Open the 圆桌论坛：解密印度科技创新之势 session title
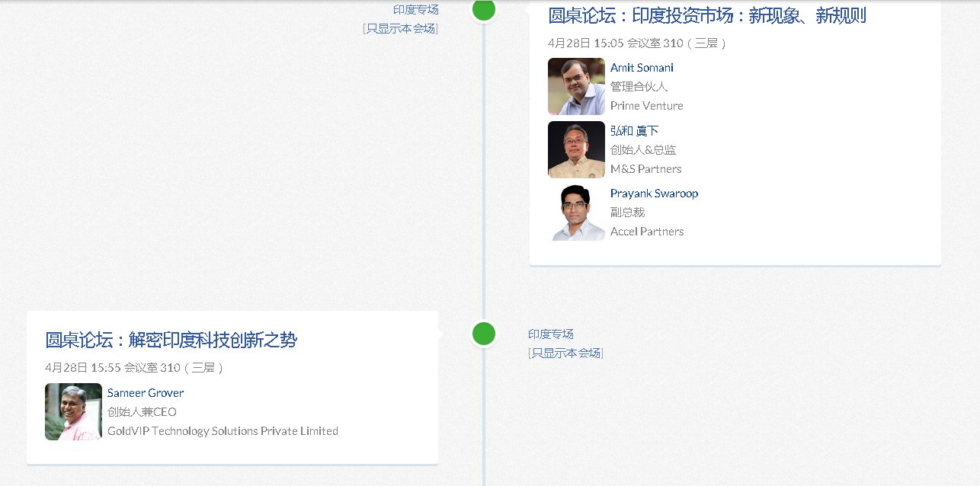Image resolution: width=980 pixels, height=486 pixels. pos(171,341)
